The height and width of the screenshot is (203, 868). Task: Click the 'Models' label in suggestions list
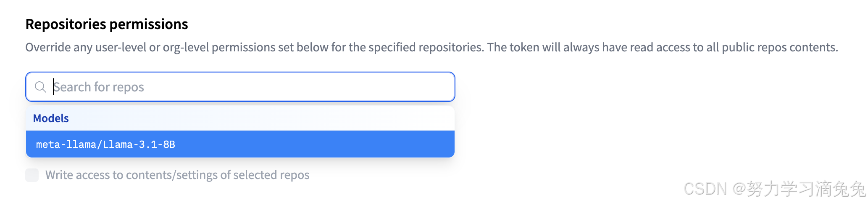51,118
